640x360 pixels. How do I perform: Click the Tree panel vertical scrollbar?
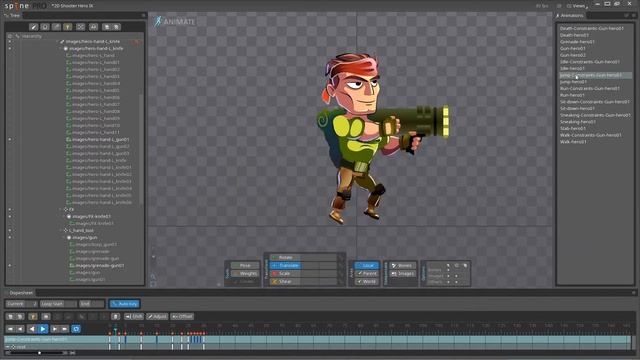(x=141, y=149)
